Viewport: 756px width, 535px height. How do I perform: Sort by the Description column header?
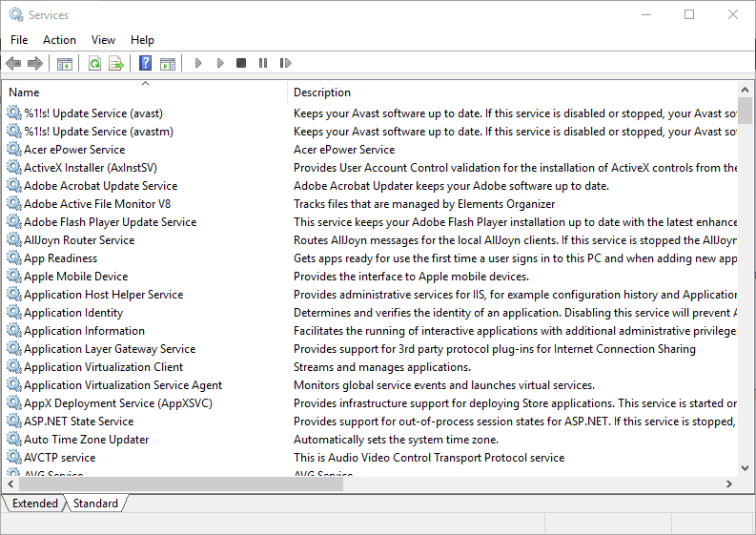click(x=513, y=93)
